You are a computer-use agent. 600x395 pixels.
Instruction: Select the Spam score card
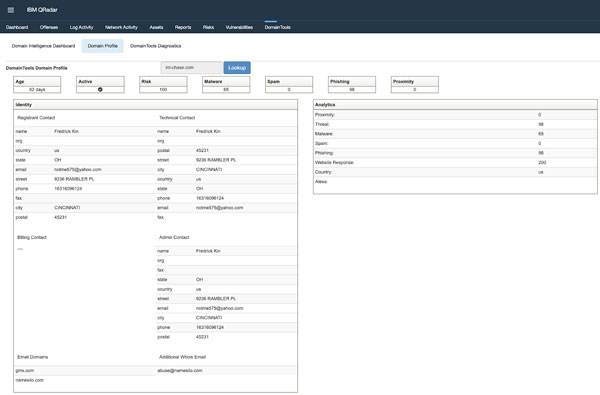(289, 85)
